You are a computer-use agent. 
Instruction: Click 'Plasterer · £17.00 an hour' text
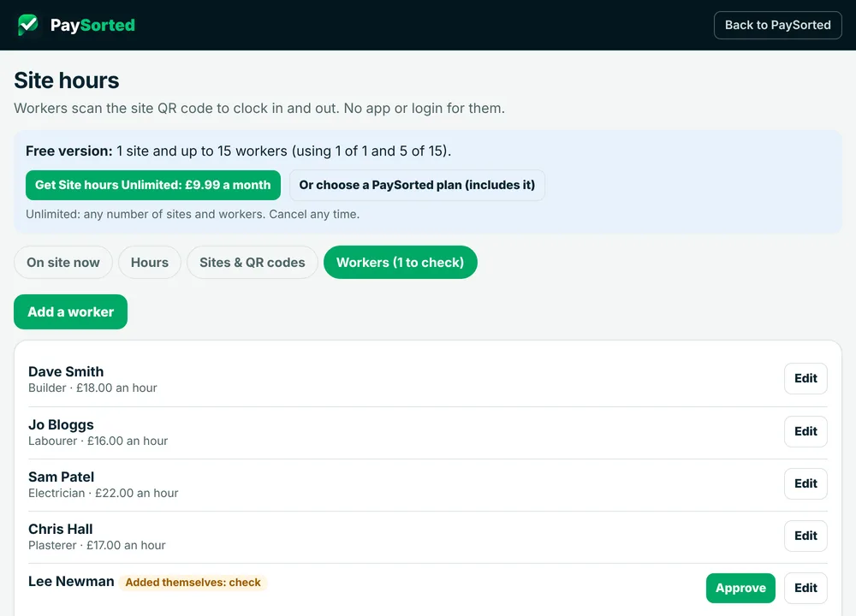(x=97, y=546)
